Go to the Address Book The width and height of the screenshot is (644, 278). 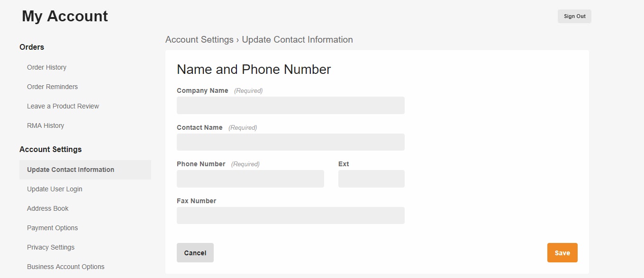[x=47, y=208]
